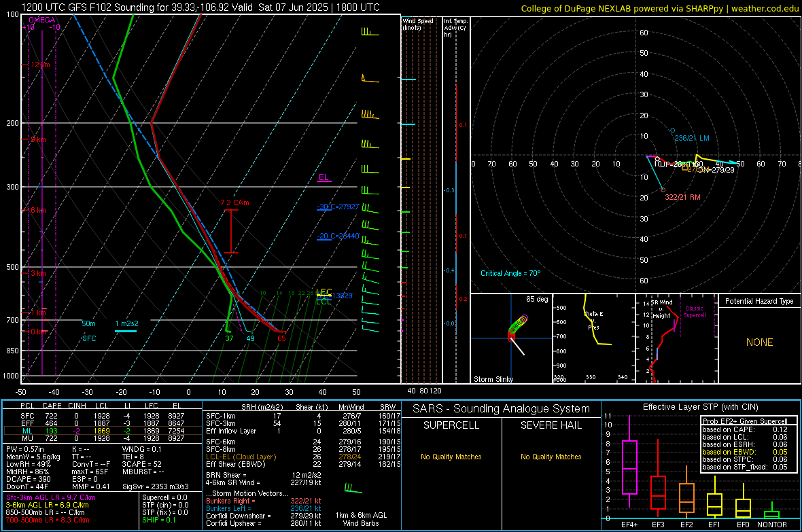This screenshot has width=802, height=532.
Task: Click the 7.2 C/km lapse rate annotation
Action: coord(234,202)
